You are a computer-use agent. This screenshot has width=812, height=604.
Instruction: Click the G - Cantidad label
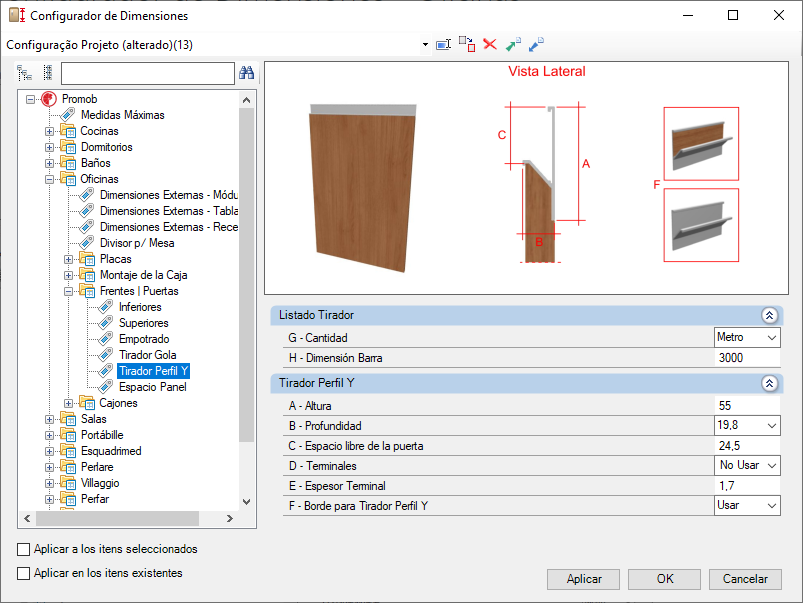317,338
